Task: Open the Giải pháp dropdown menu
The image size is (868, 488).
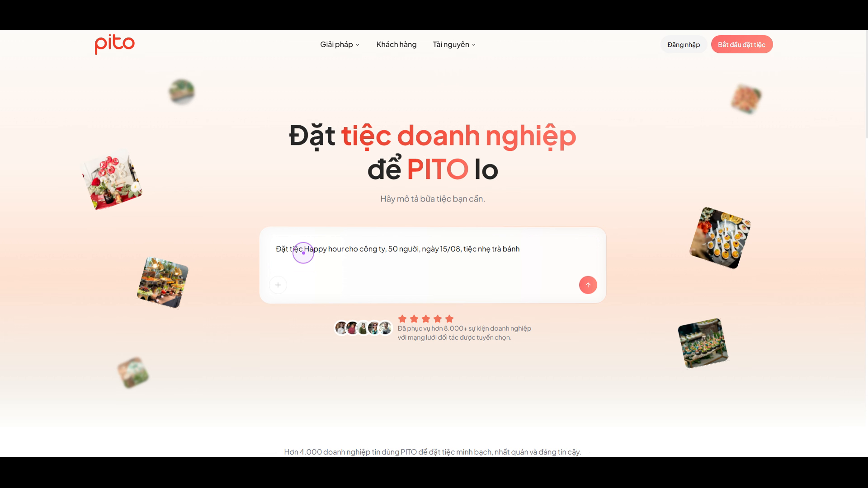Action: click(x=340, y=44)
